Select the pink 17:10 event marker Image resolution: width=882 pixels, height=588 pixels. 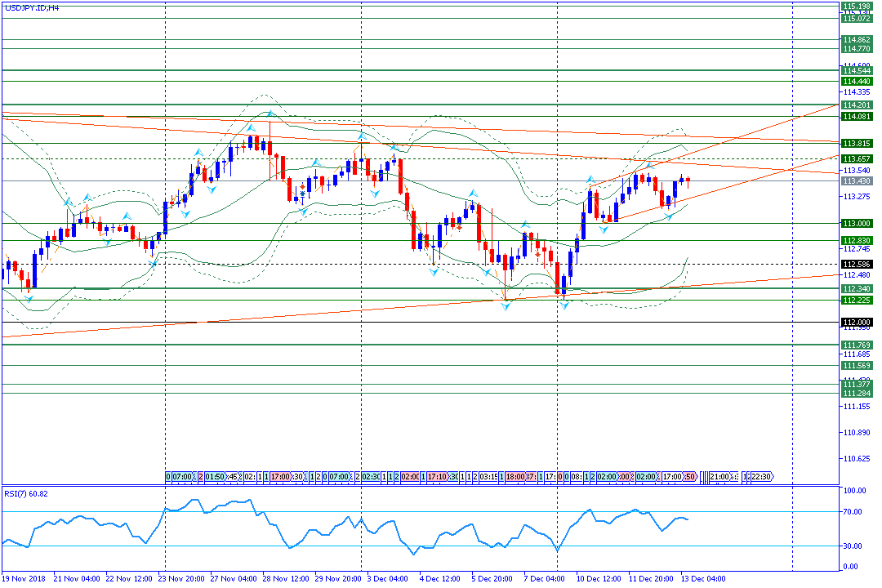click(438, 477)
